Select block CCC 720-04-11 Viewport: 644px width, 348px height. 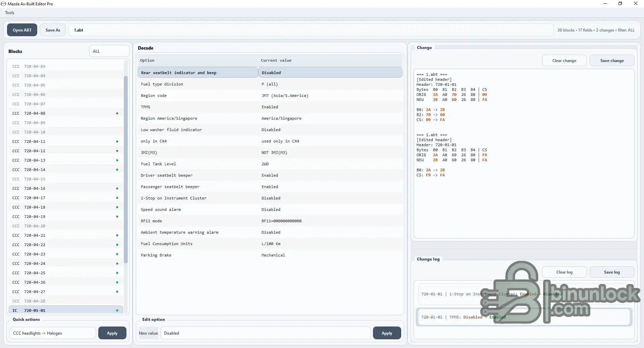(x=65, y=141)
